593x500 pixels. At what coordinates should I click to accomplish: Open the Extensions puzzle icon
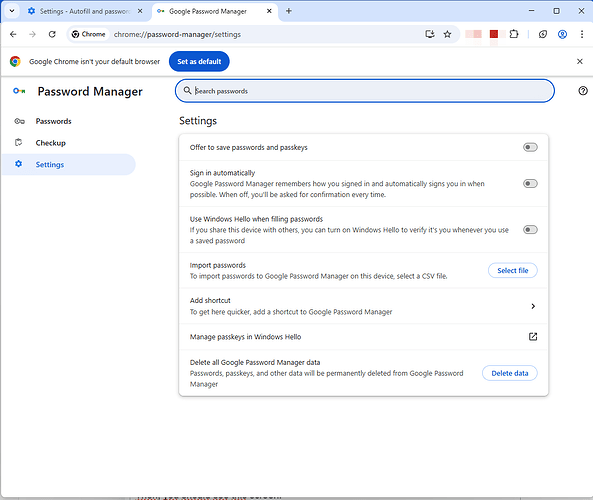pyautogui.click(x=514, y=34)
